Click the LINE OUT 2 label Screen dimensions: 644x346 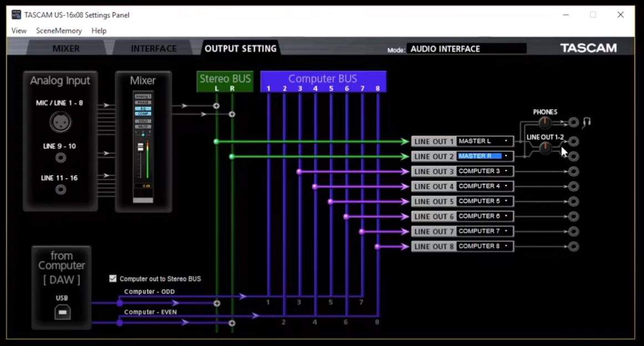(x=434, y=156)
